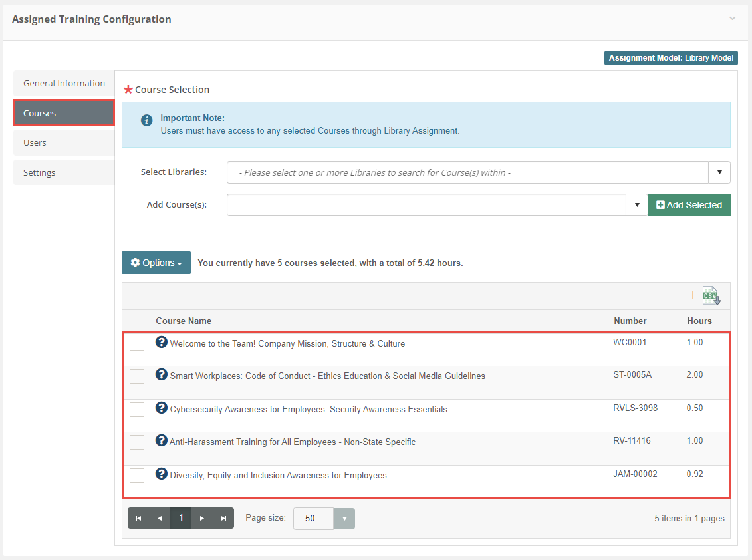Viewport: 752px width, 560px height.
Task: Open the Options dropdown menu
Action: pos(156,263)
